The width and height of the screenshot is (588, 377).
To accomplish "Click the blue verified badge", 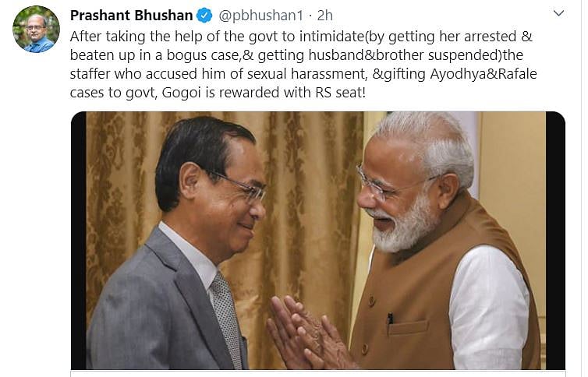I will (204, 16).
